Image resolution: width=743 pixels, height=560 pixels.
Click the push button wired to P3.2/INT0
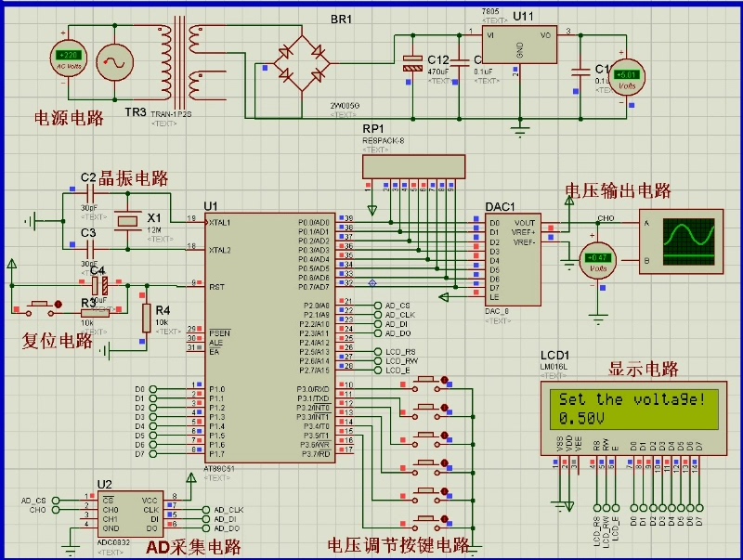(429, 438)
